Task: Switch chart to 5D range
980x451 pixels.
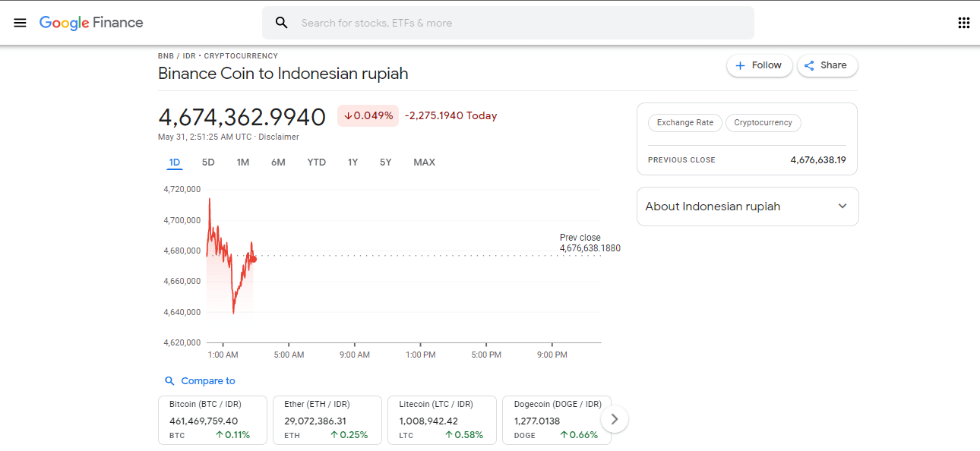Action: click(x=208, y=162)
